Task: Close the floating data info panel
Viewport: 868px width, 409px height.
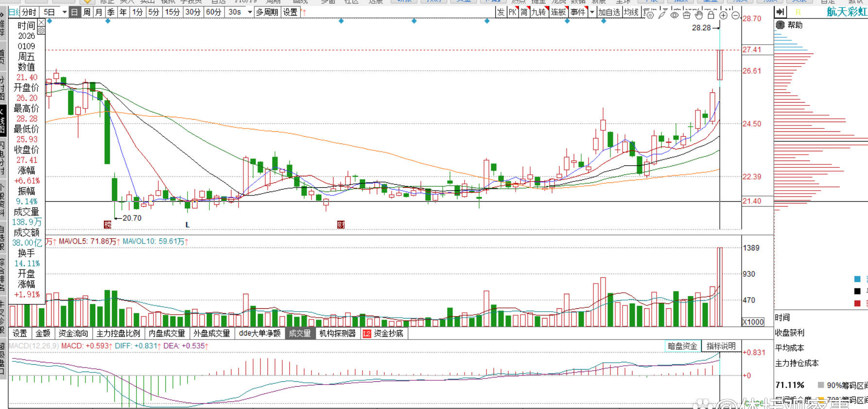Action: click(x=41, y=22)
